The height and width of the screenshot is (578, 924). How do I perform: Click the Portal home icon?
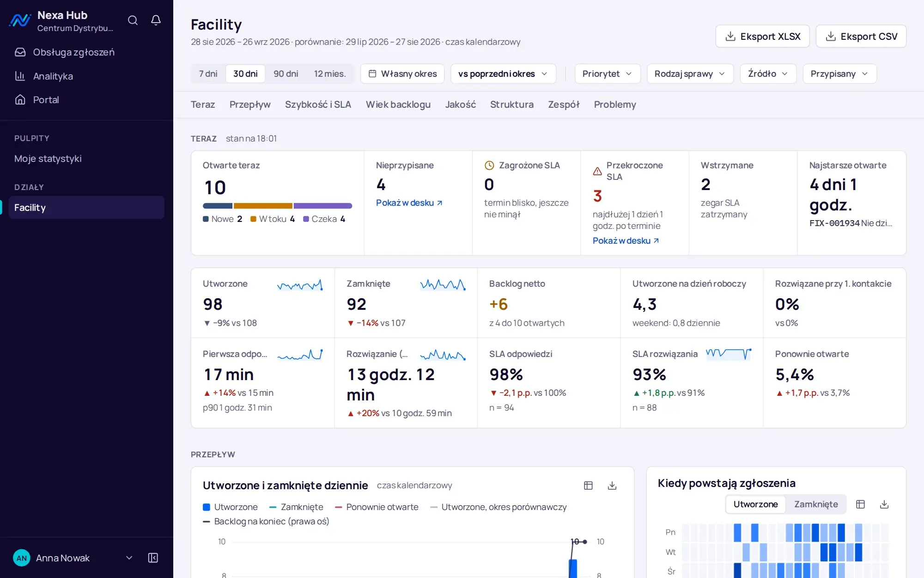pyautogui.click(x=20, y=99)
